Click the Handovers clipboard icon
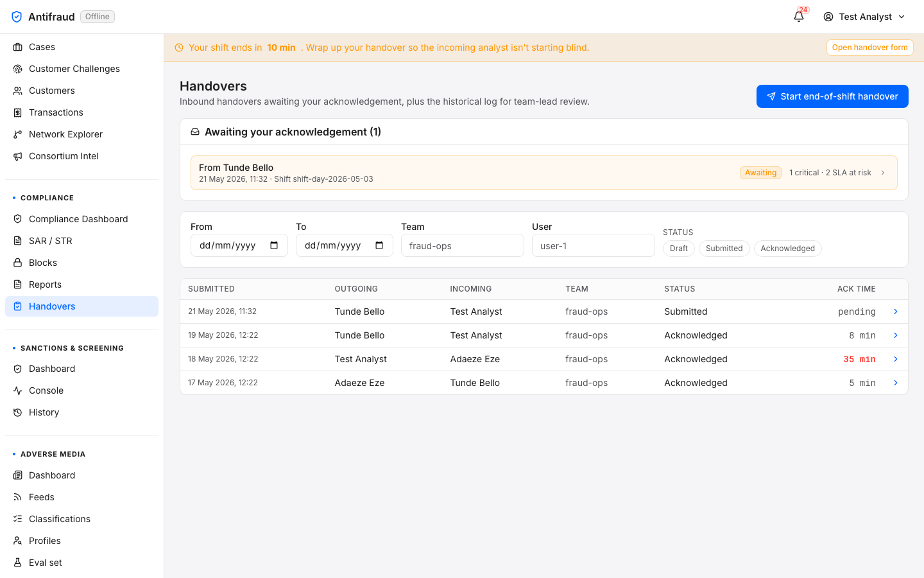Image resolution: width=924 pixels, height=578 pixels. [x=18, y=306]
